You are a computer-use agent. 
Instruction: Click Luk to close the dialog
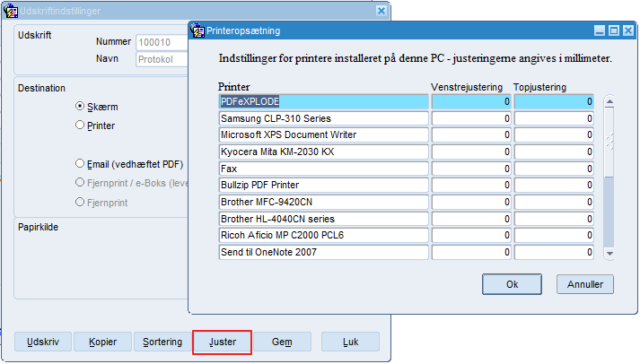[x=350, y=342]
